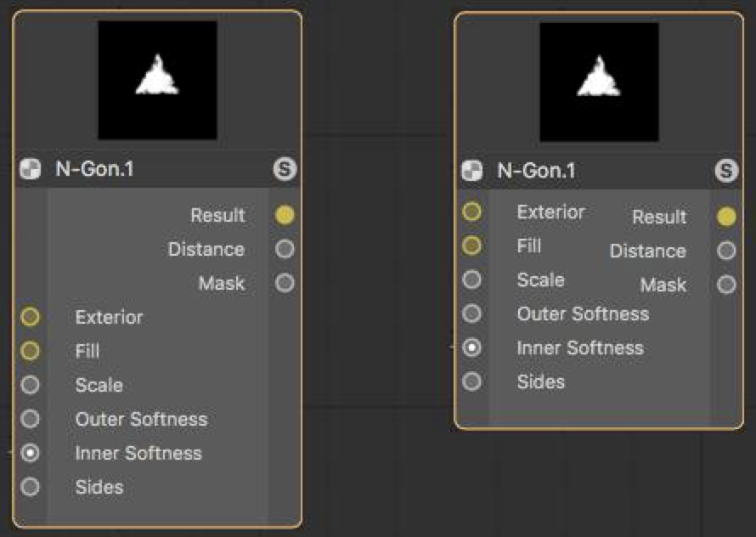756x537 pixels.
Task: Click the Sides input port on left node
Action: 30,487
